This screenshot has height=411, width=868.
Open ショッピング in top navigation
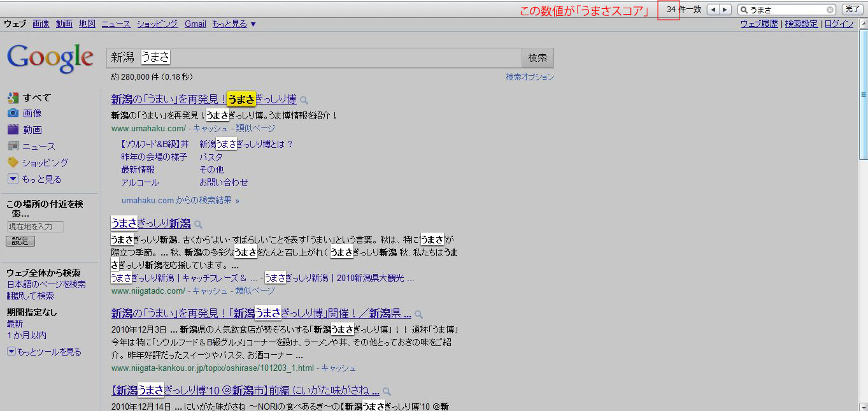click(157, 24)
